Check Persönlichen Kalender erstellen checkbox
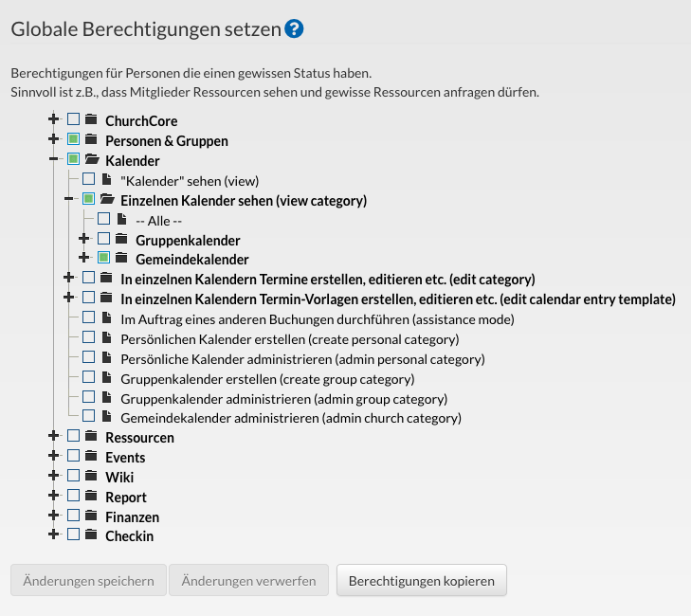This screenshot has width=691, height=616. click(x=88, y=337)
